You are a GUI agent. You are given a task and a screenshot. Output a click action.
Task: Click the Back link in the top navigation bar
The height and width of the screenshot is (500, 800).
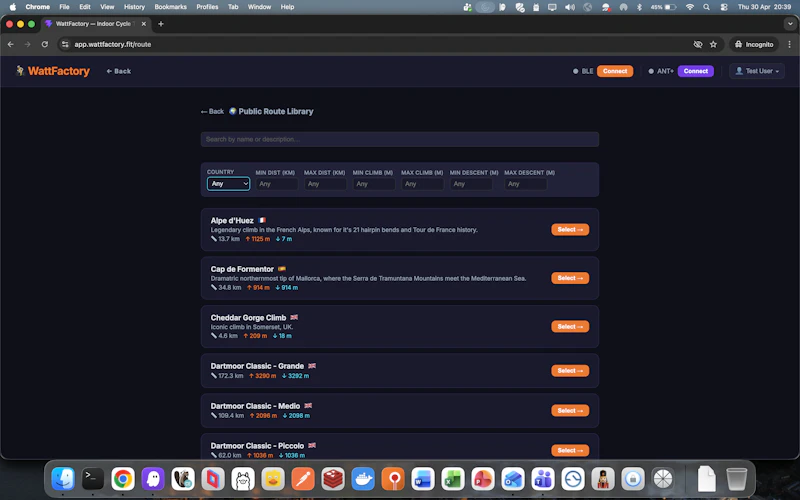click(118, 71)
